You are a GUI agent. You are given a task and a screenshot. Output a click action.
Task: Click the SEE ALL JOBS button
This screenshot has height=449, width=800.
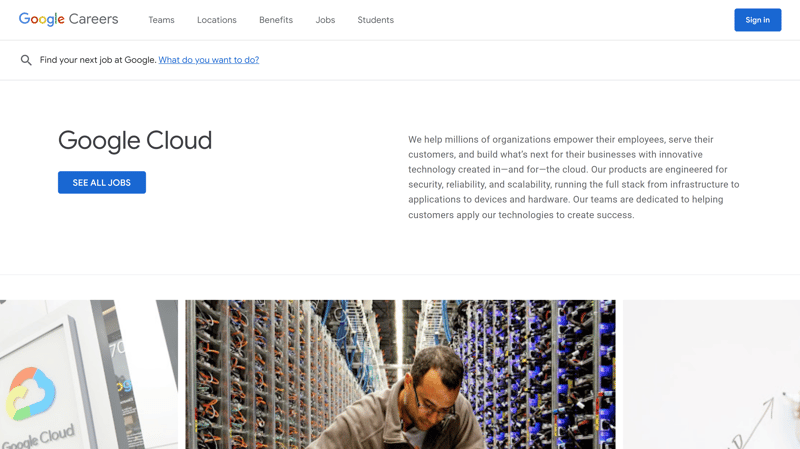(x=102, y=182)
